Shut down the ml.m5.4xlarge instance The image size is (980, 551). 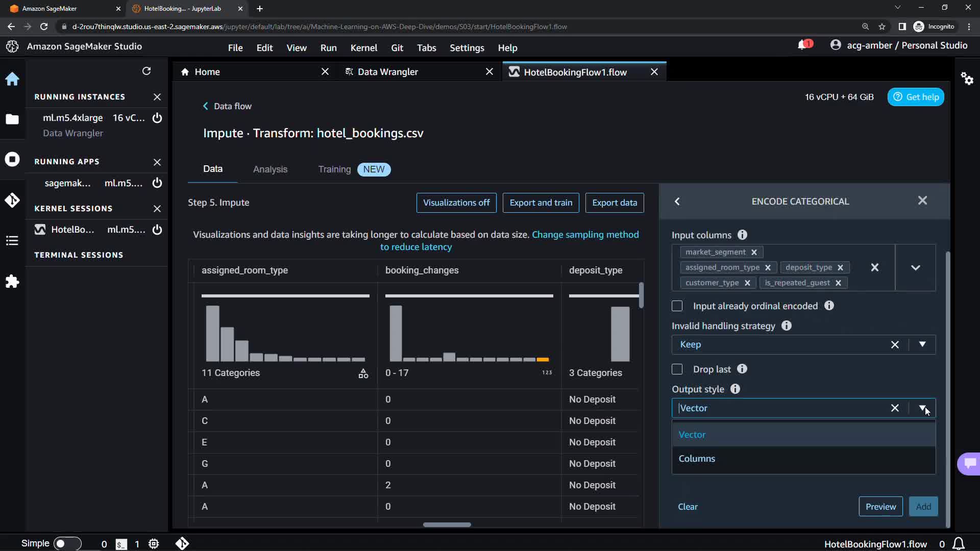(157, 118)
